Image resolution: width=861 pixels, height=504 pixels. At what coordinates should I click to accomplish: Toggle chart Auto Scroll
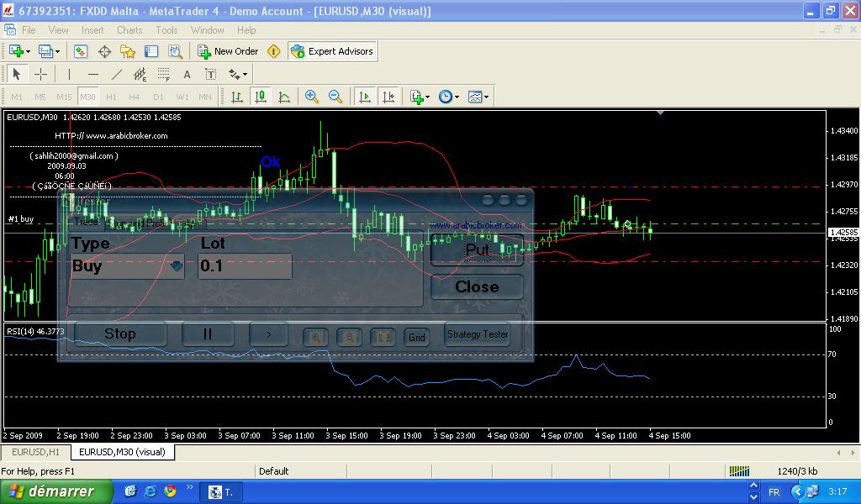(365, 97)
